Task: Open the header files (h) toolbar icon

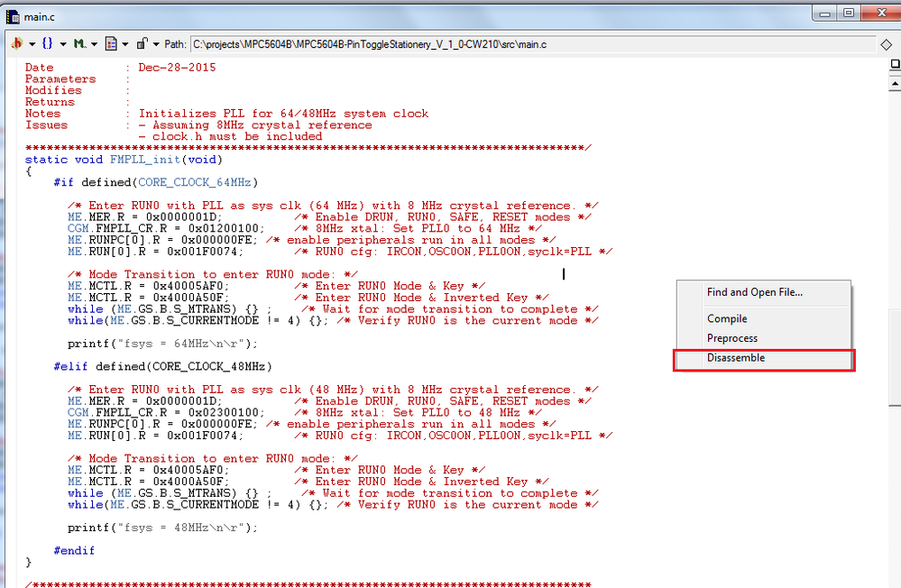Action: (x=17, y=43)
